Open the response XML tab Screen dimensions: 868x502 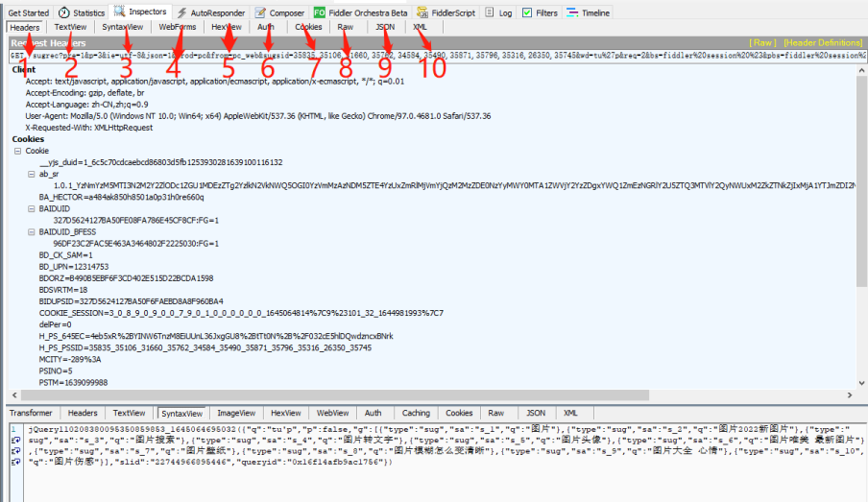tap(570, 413)
